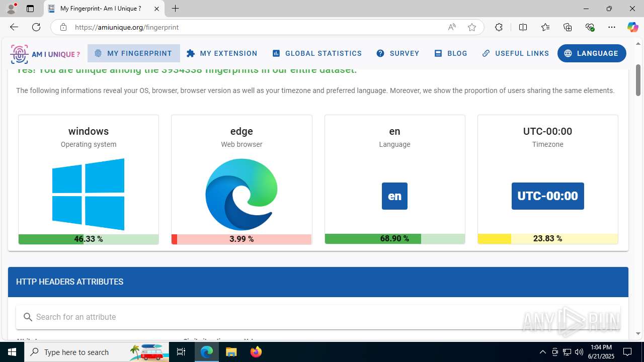
Task: Launch Firefox from taskbar
Action: pos(256,352)
